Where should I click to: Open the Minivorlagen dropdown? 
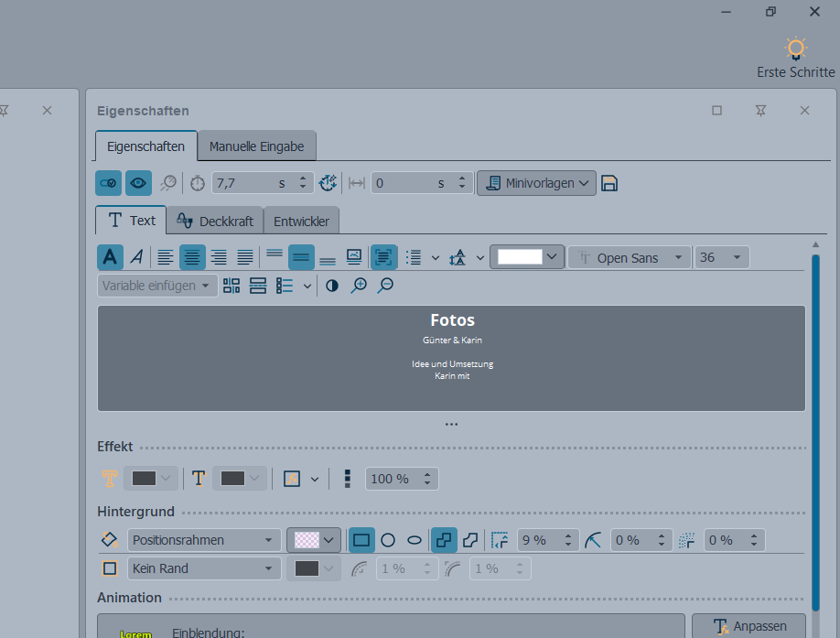pyautogui.click(x=536, y=183)
